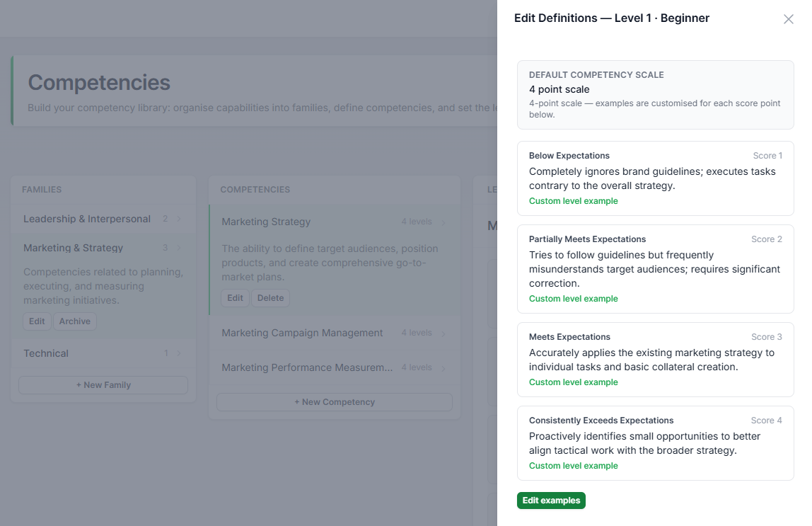
Task: Expand the Marketing & Strategy family chevron
Action: [179, 248]
